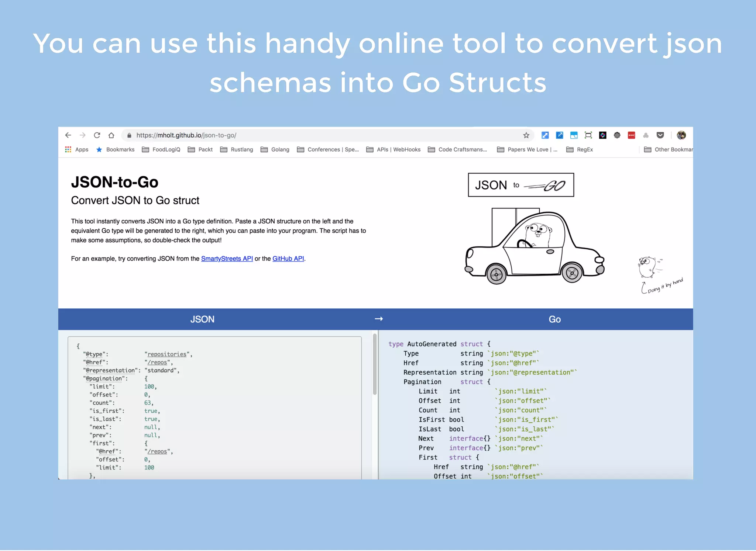Screen dimensions: 756x551
Task: Open the Apps grid shortcut
Action: pyautogui.click(x=77, y=149)
